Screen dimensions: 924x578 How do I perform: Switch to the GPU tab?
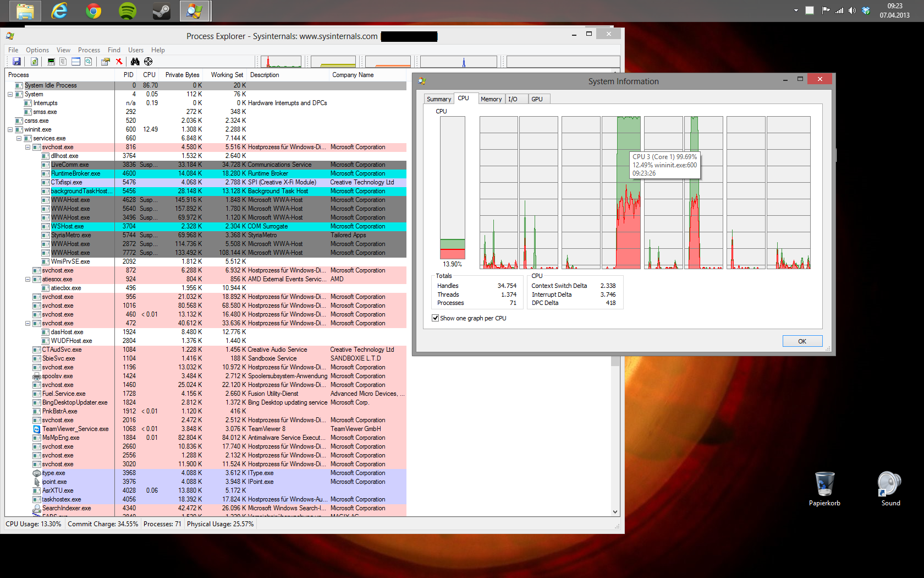pos(537,99)
